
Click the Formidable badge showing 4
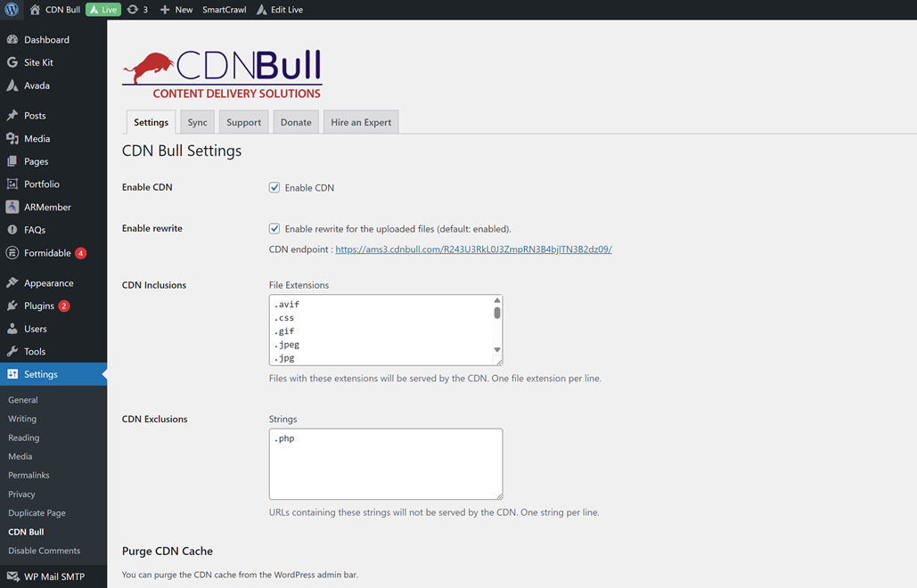[x=81, y=253]
